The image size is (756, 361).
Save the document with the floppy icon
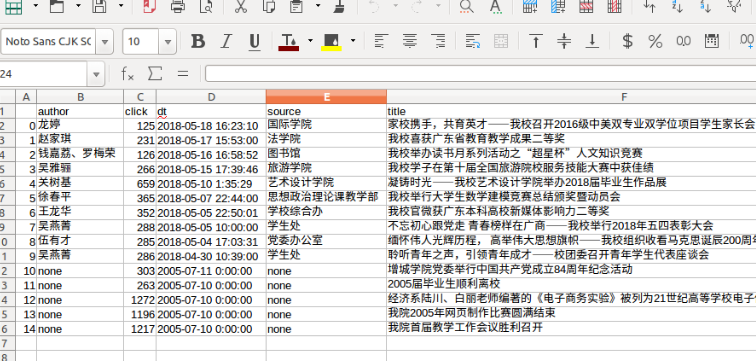pyautogui.click(x=100, y=6)
